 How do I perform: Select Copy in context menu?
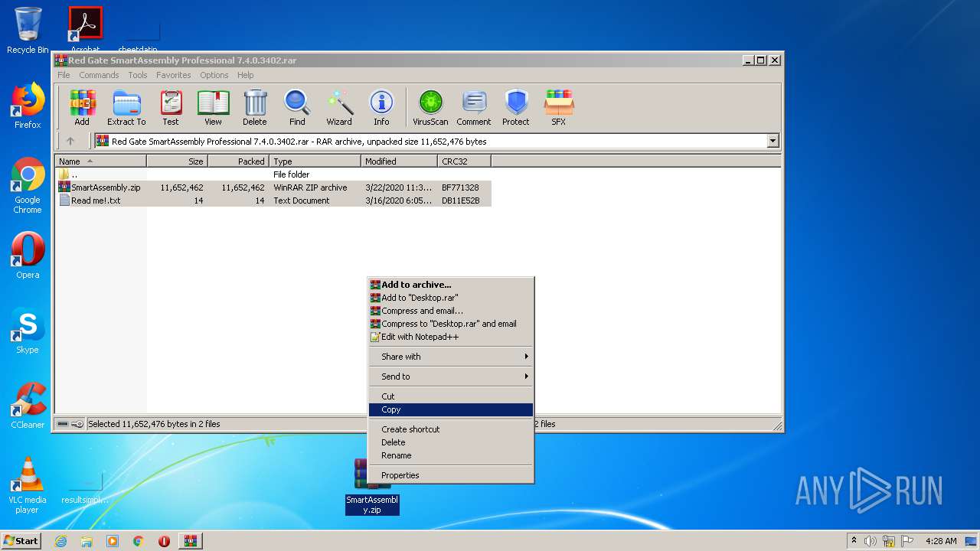(x=451, y=409)
